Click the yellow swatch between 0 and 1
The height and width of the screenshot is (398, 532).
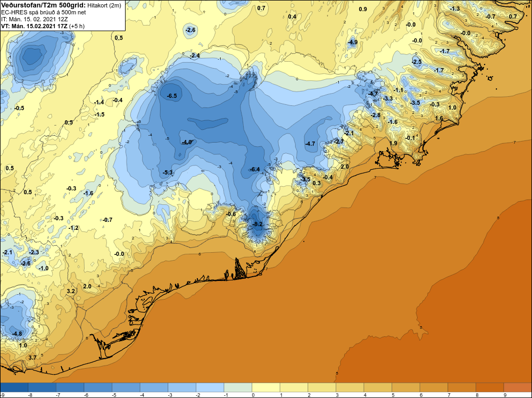pos(266,387)
